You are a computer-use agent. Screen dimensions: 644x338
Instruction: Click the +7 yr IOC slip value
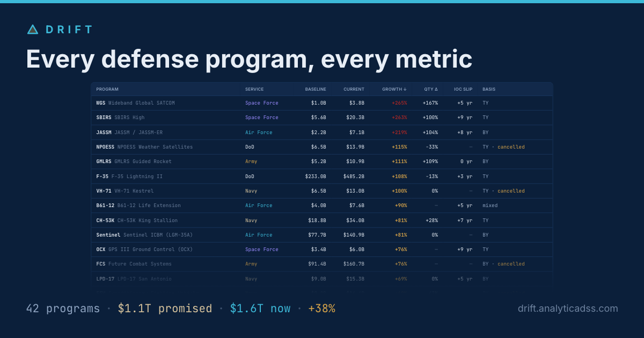click(465, 221)
